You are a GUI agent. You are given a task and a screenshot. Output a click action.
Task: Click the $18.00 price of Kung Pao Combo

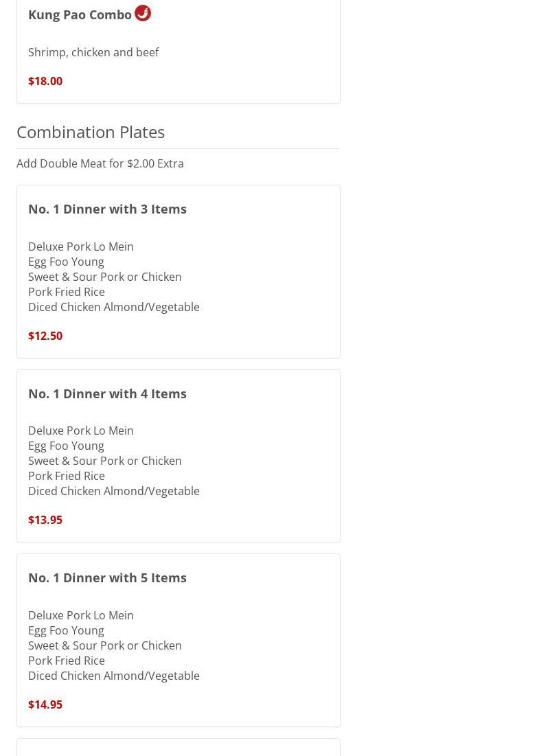(x=45, y=81)
